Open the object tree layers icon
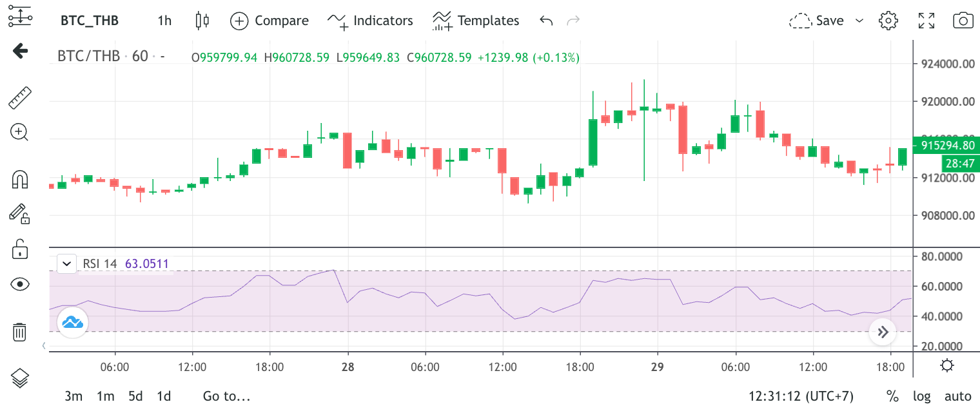The image size is (980, 411). tap(20, 378)
